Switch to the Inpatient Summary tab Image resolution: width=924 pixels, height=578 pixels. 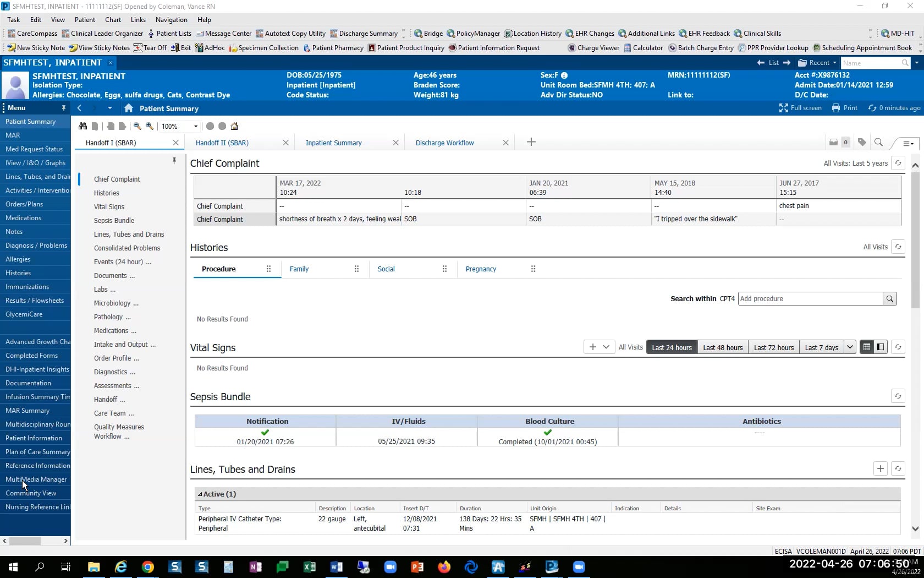[334, 143]
